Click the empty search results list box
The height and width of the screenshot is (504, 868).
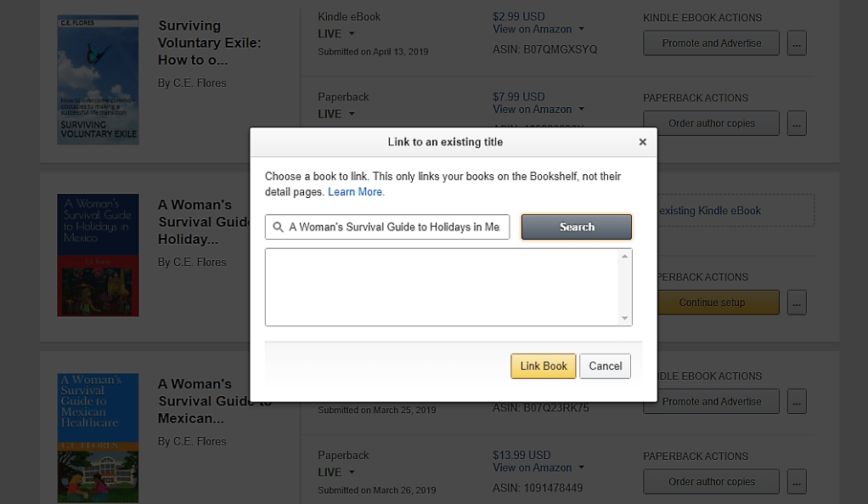(442, 286)
